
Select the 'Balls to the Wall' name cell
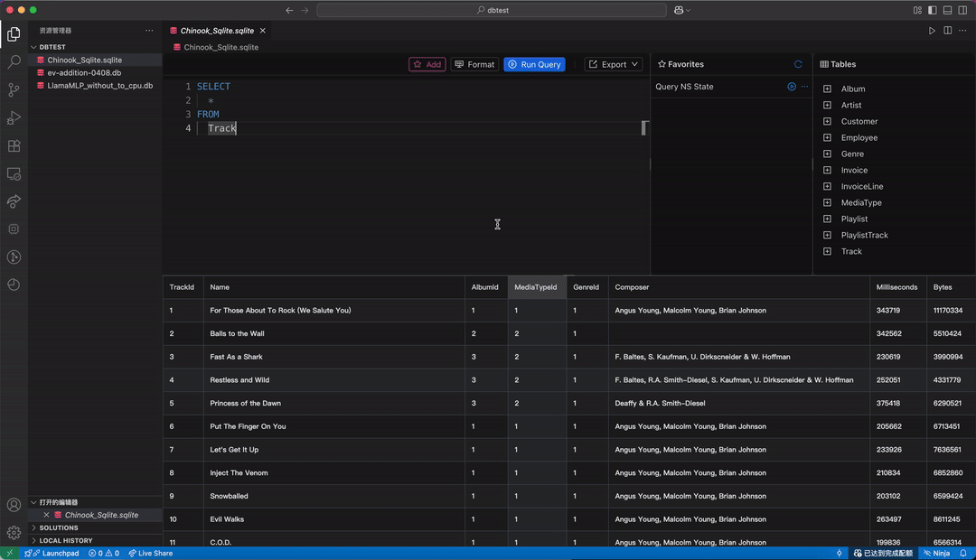tap(333, 333)
